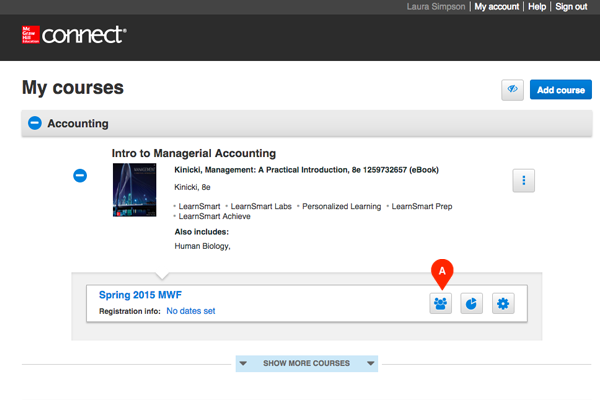Click the red marker labeled A
Screen dimensions: 600x400
point(440,270)
